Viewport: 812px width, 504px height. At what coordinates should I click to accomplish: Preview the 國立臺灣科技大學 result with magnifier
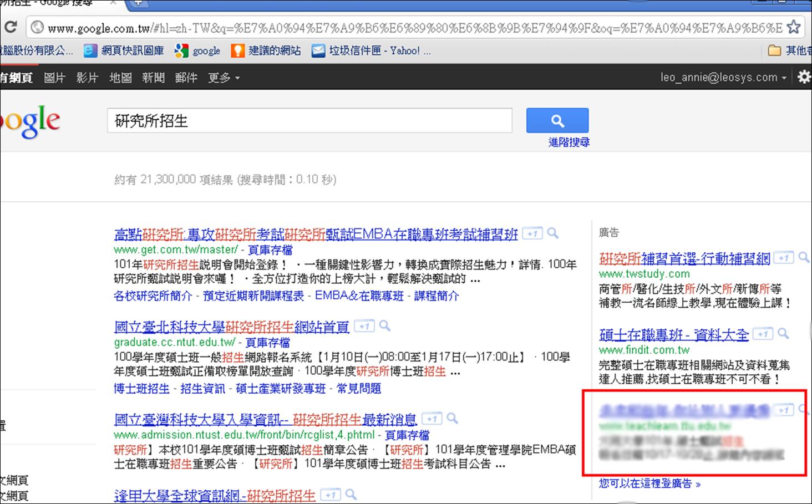tap(452, 418)
